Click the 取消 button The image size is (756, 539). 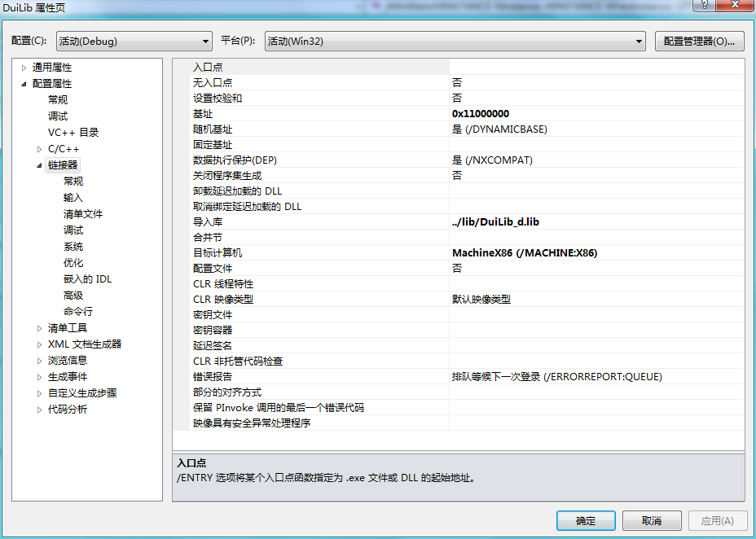pyautogui.click(x=652, y=521)
